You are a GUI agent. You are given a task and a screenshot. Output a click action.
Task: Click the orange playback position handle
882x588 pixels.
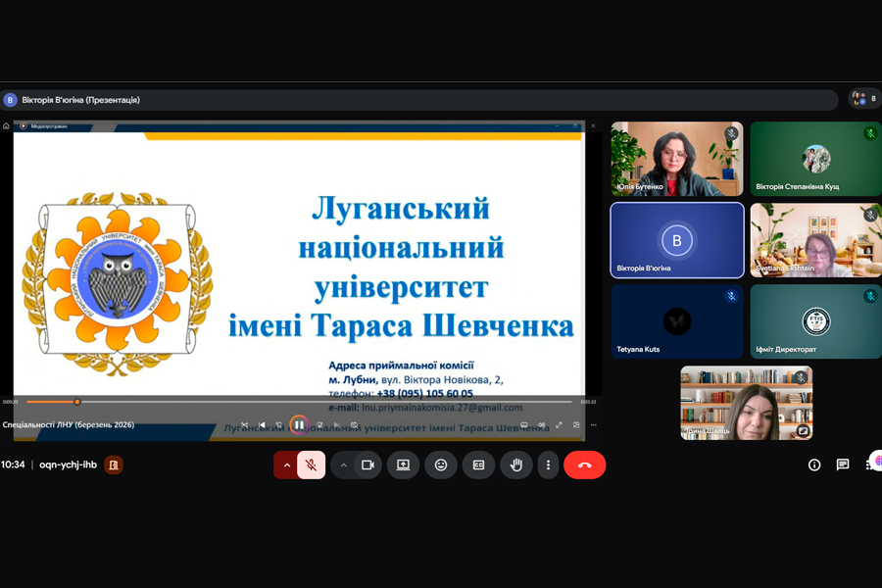click(x=77, y=402)
